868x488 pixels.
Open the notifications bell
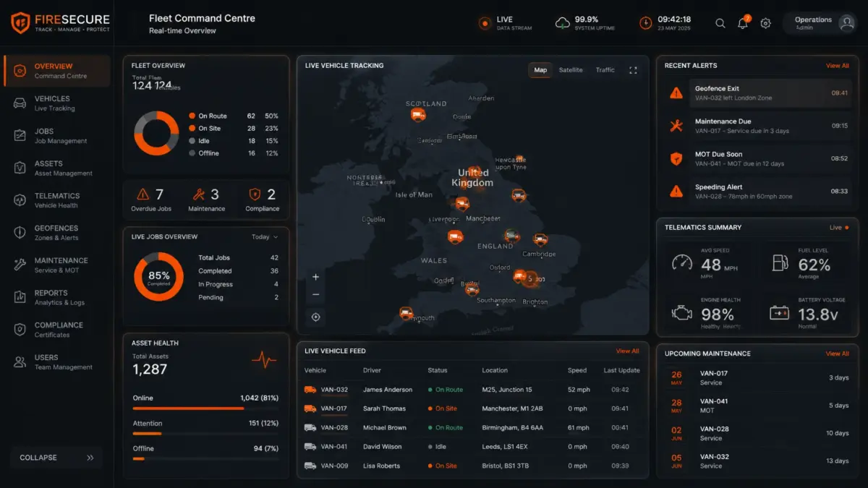pos(743,23)
